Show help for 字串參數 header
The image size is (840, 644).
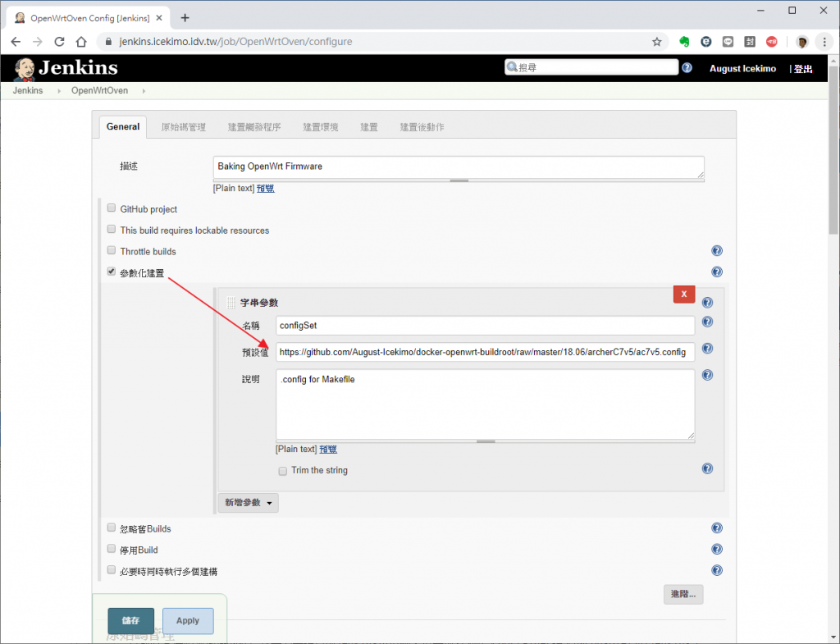click(x=708, y=303)
